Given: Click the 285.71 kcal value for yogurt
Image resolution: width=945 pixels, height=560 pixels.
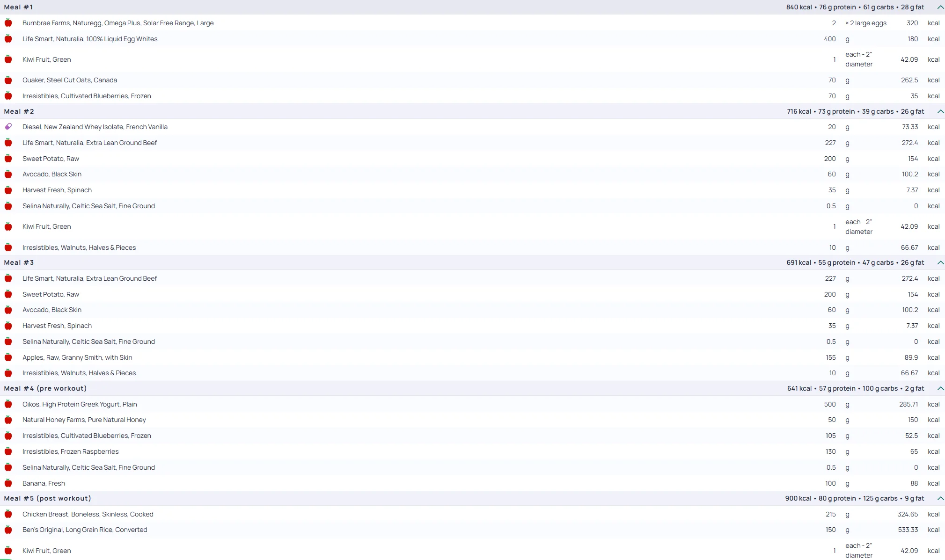Looking at the screenshot, I should [908, 404].
